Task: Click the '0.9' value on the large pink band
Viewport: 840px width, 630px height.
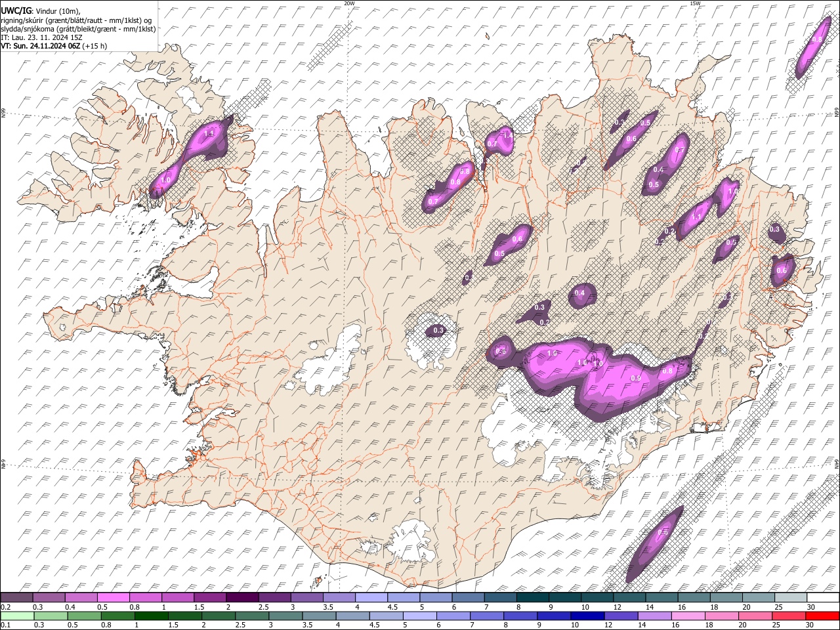Action: 635,378
